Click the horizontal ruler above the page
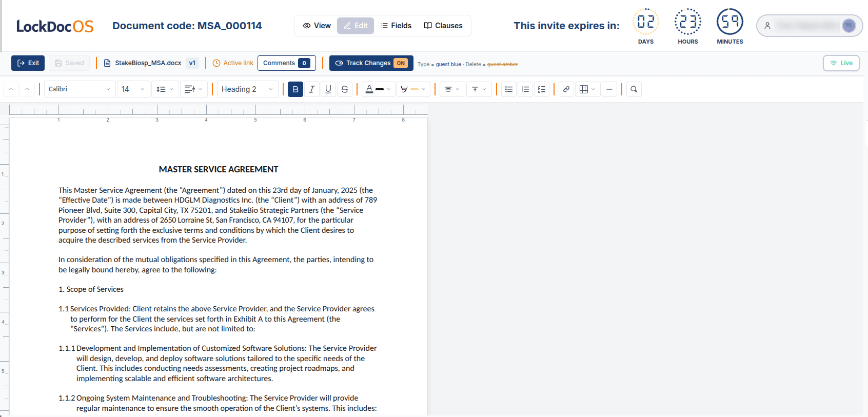Image resolution: width=868 pixels, height=417 pixels. [219, 110]
